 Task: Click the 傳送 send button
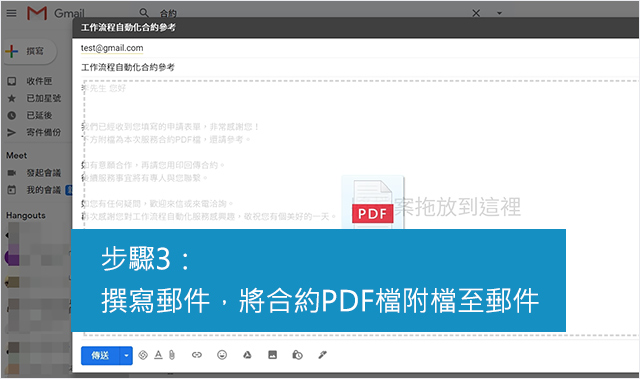100,355
